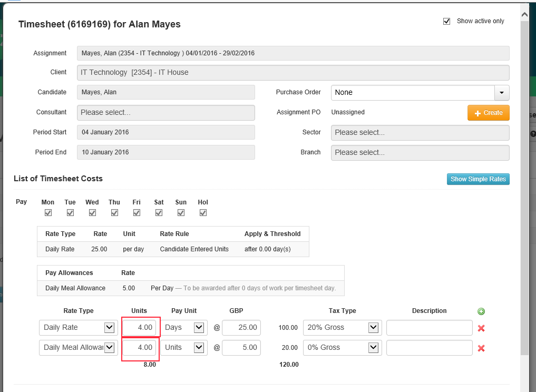Toggle the Tue pay checkbox
Screen dimensions: 536x392
coord(70,213)
